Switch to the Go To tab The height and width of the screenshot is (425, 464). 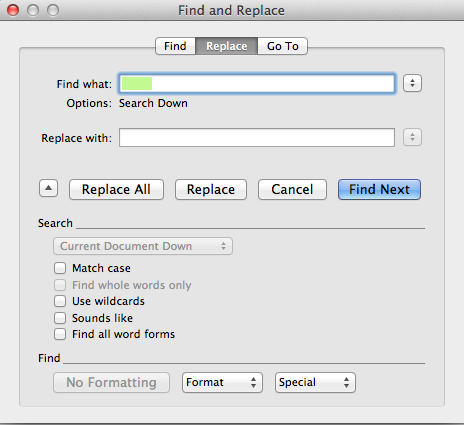282,46
